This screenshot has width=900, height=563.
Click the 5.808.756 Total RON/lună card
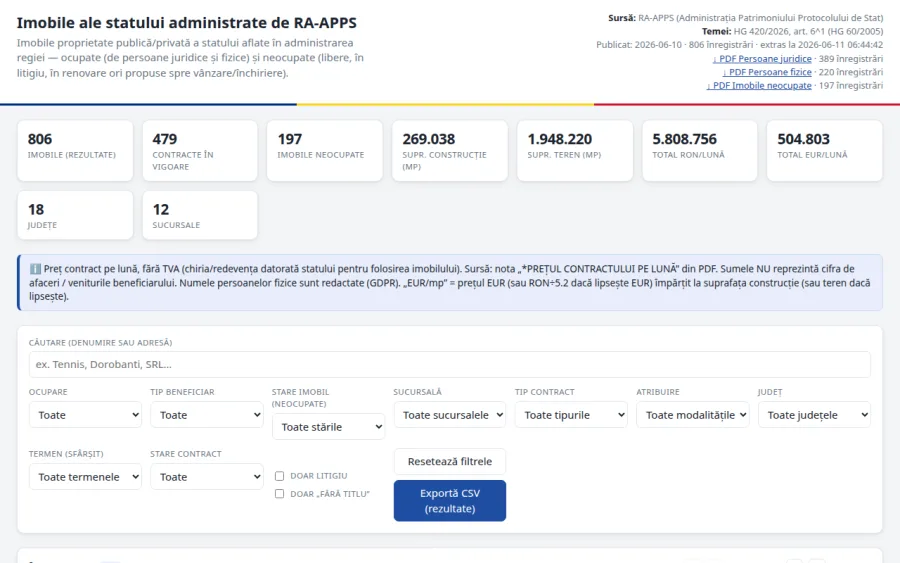click(700, 150)
